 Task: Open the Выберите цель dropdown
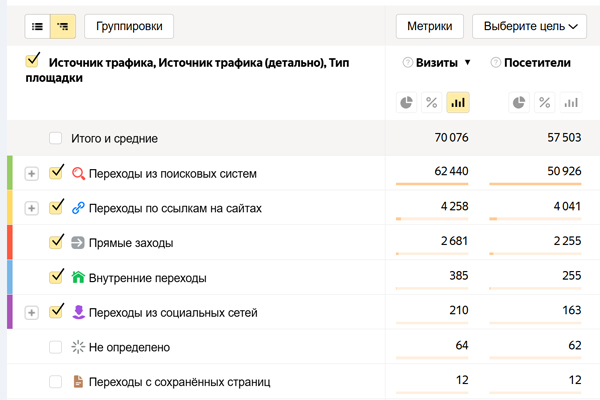(x=529, y=26)
